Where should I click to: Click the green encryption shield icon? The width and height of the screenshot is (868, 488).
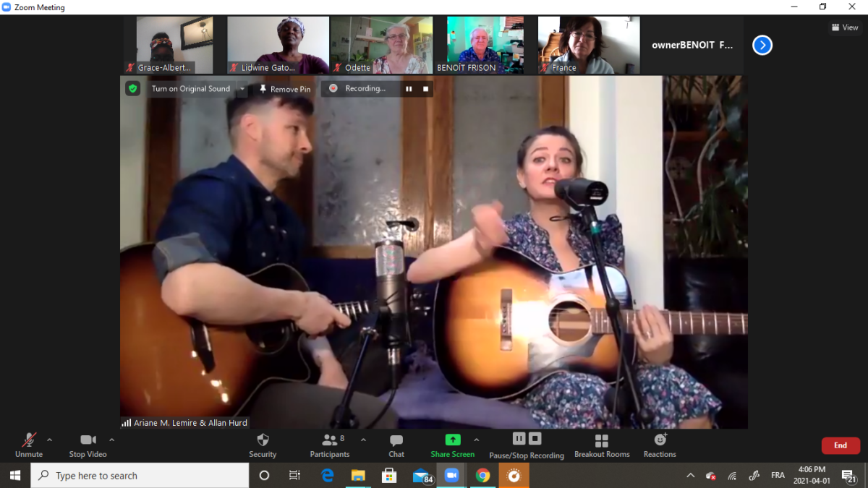tap(132, 88)
